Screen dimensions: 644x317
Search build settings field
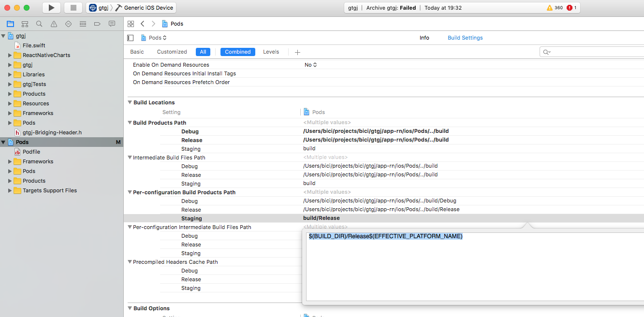pyautogui.click(x=592, y=52)
